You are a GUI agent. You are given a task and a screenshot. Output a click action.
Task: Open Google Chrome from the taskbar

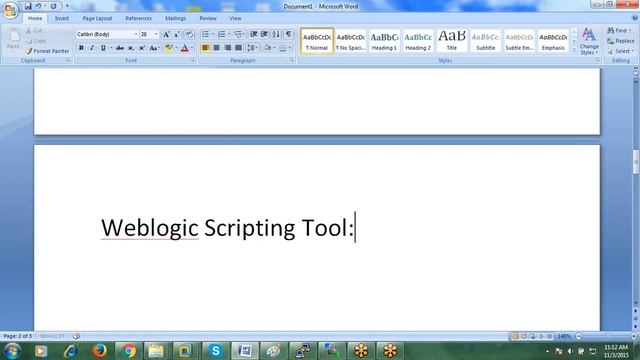(129, 351)
